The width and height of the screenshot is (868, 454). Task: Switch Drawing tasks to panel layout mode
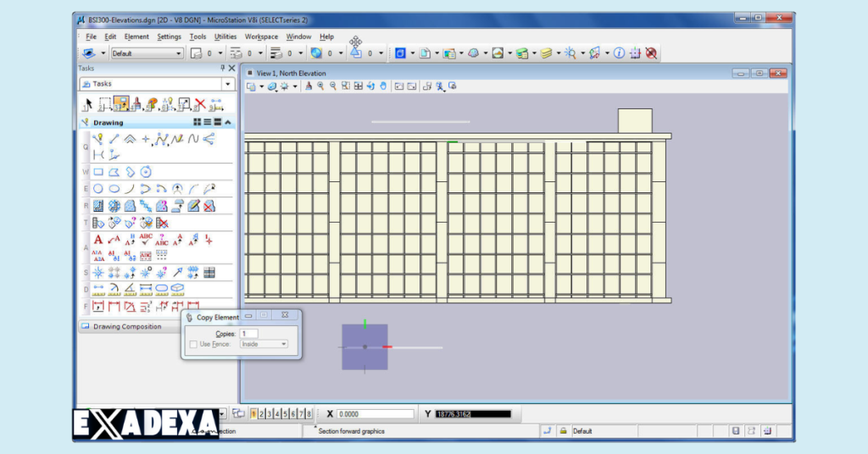click(x=218, y=122)
